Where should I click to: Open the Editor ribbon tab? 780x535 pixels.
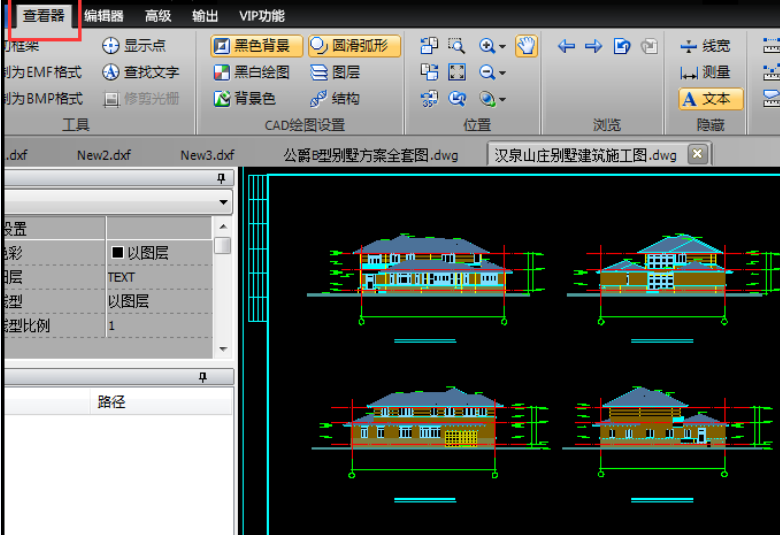click(x=104, y=15)
